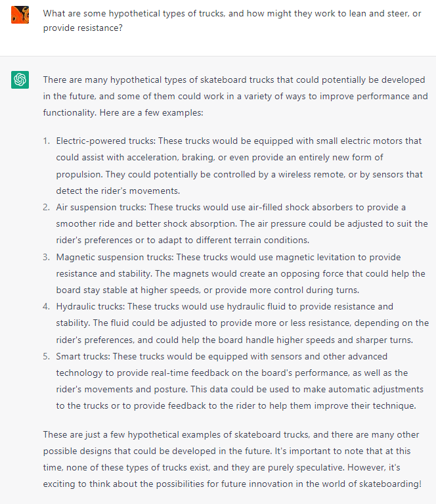Image resolution: width=436 pixels, height=504 pixels.
Task: Click list number 5 marker
Action: click(x=47, y=356)
